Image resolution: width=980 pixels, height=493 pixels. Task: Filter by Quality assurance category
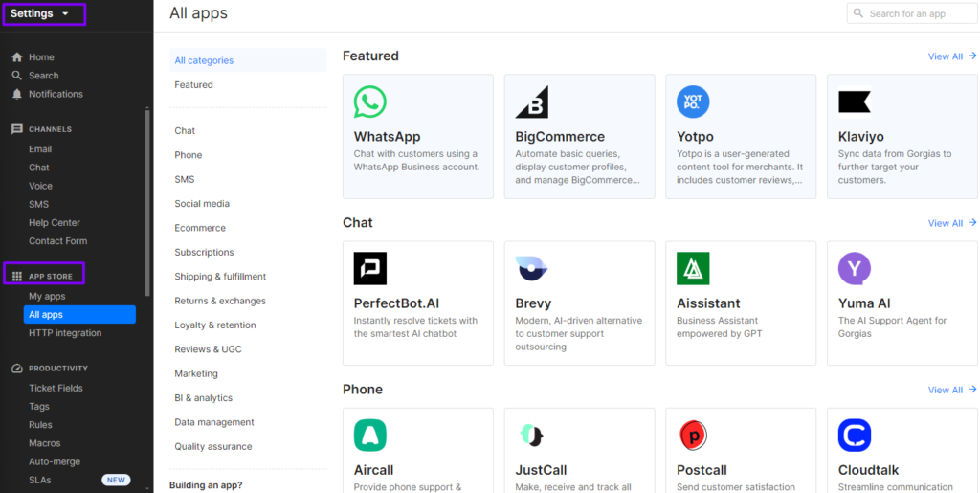(x=213, y=447)
